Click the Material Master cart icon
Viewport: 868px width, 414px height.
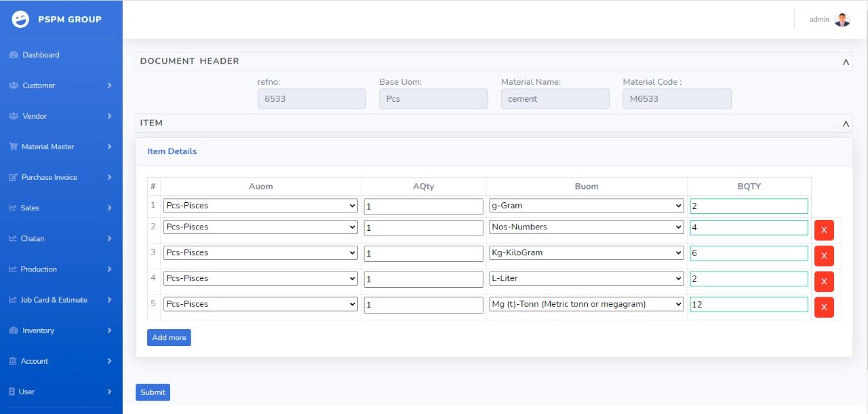click(x=13, y=147)
